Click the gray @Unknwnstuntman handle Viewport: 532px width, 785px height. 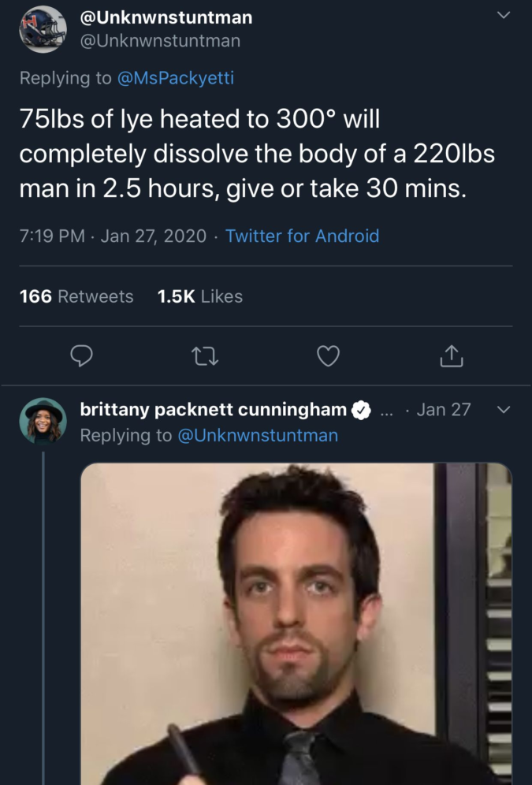coord(161,39)
